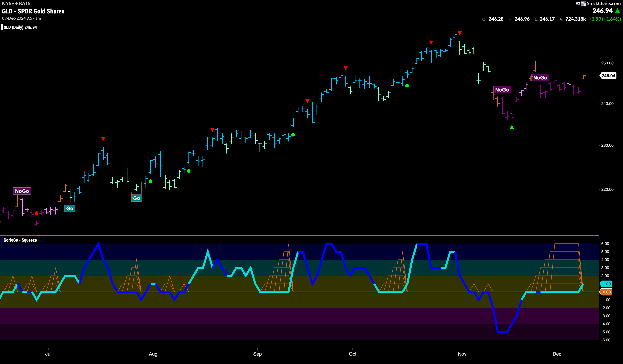Click the 240.00 price axis label
Viewport: 623px width, 364px height.
607,104
